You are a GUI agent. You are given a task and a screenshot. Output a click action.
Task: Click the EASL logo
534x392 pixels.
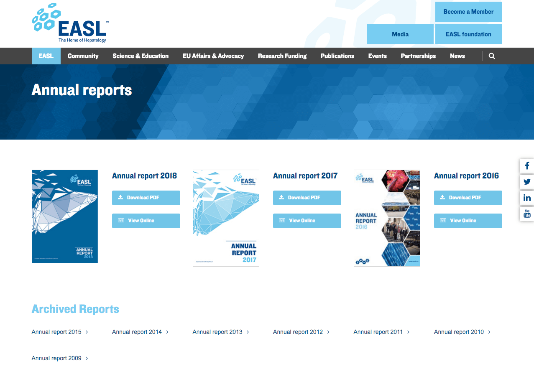pyautogui.click(x=70, y=23)
